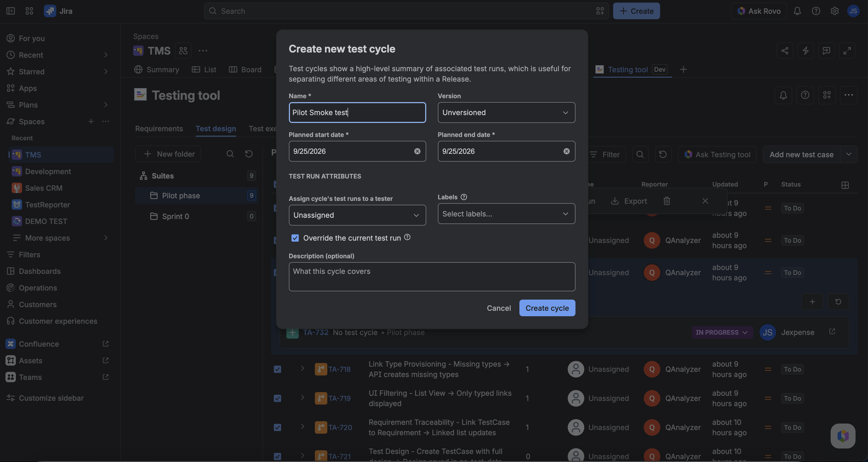The height and width of the screenshot is (462, 868).
Task: Open Jira settings gear icon
Action: click(x=835, y=11)
